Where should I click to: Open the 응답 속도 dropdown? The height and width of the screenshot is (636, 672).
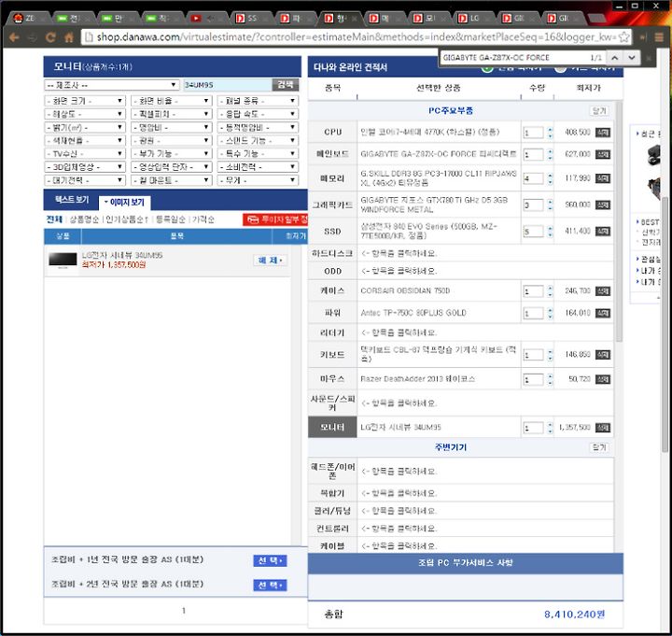pos(258,114)
